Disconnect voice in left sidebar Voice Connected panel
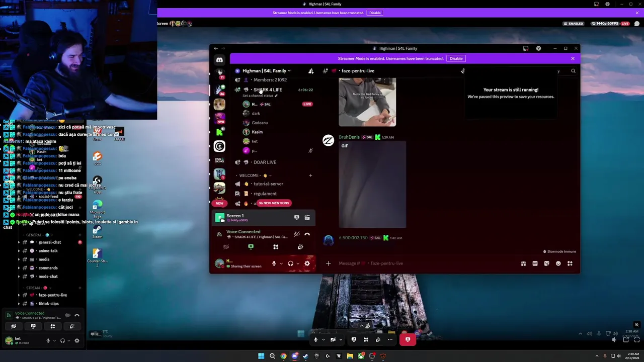Viewport: 644px width, 362px height. (77, 315)
